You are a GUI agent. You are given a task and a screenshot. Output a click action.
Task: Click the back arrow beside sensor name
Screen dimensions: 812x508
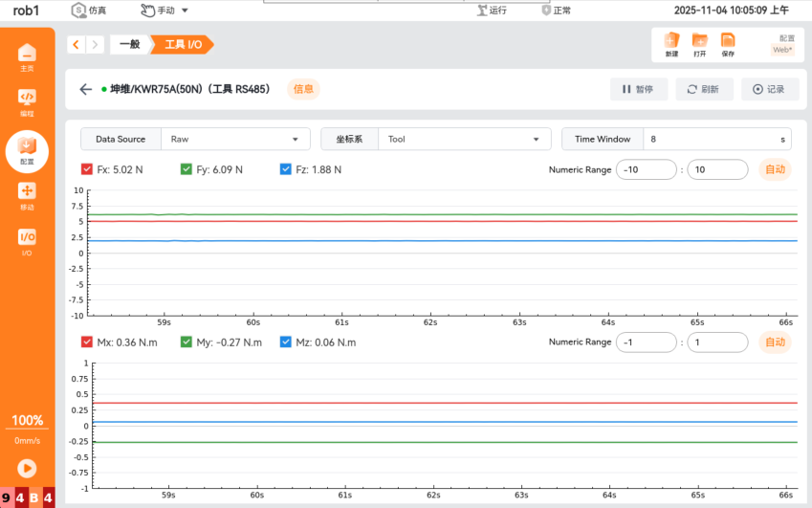pos(86,89)
